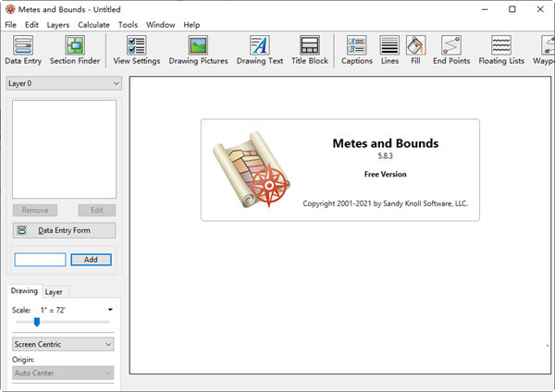Image resolution: width=555 pixels, height=392 pixels.
Task: Click the Captions toolbar icon
Action: click(x=356, y=50)
